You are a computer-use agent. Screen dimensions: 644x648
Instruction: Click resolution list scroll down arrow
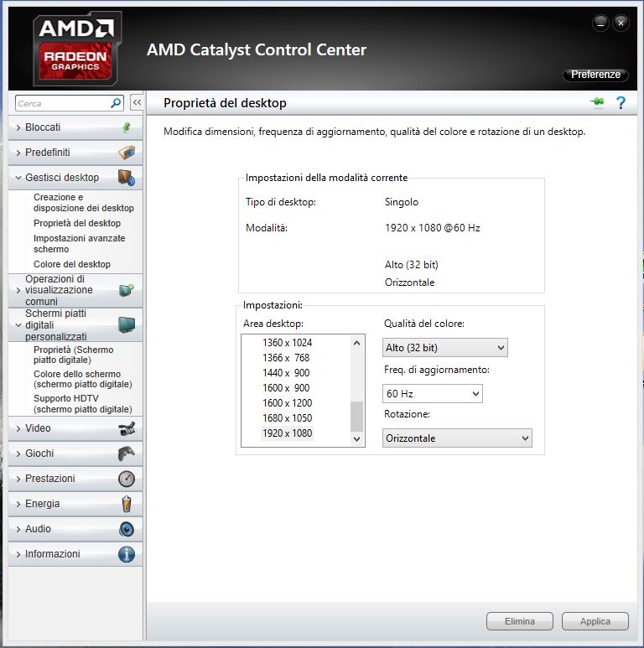point(356,439)
